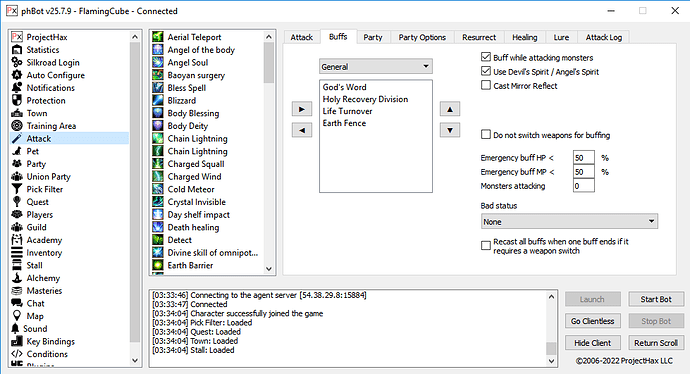690x374 pixels.
Task: Enable the Cast Mirror Reflect option
Action: (x=486, y=85)
